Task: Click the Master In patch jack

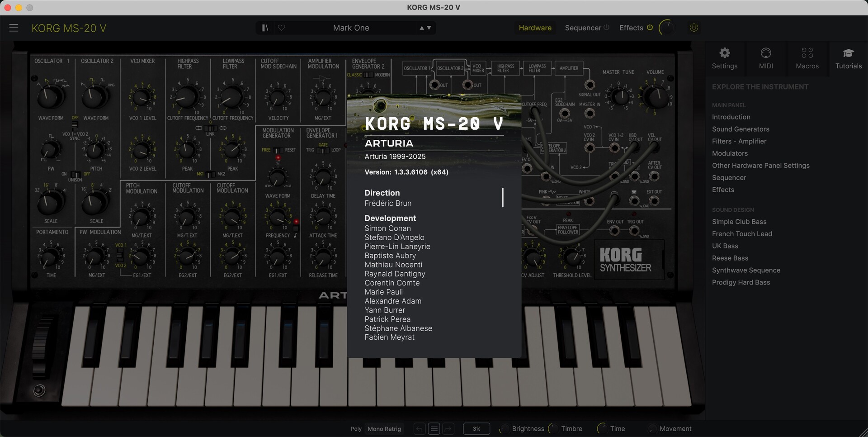Action: pyautogui.click(x=590, y=113)
